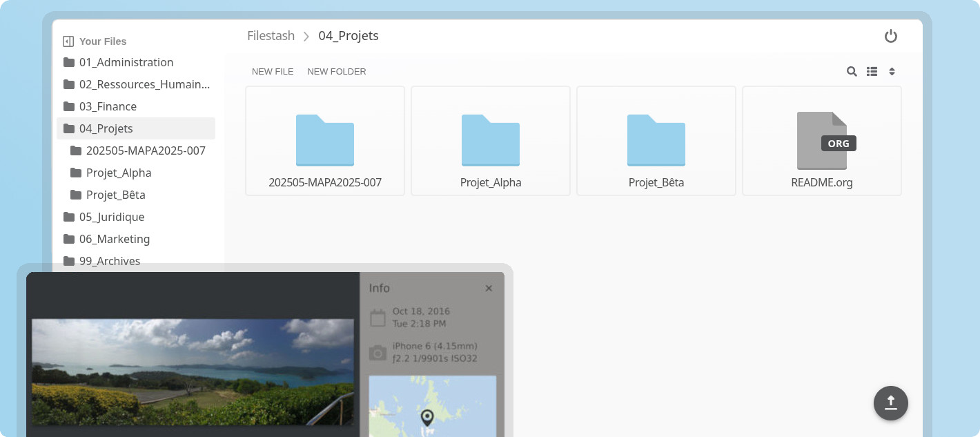Click the sort order icon
The image size is (980, 437).
[892, 71]
